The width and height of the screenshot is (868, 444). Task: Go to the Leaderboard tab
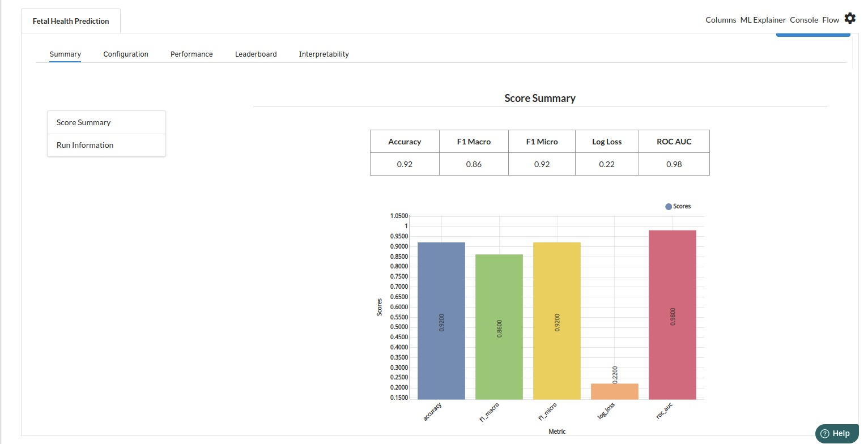point(256,54)
